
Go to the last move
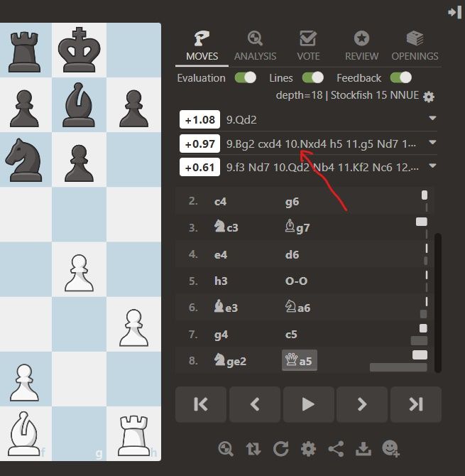[416, 404]
